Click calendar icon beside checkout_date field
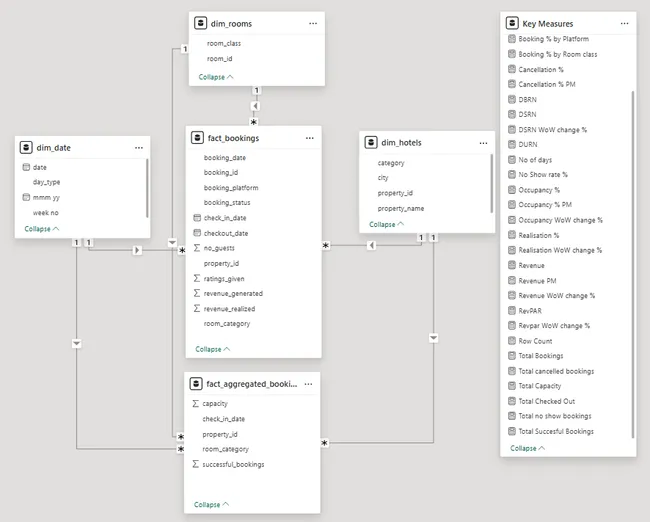 [x=197, y=233]
